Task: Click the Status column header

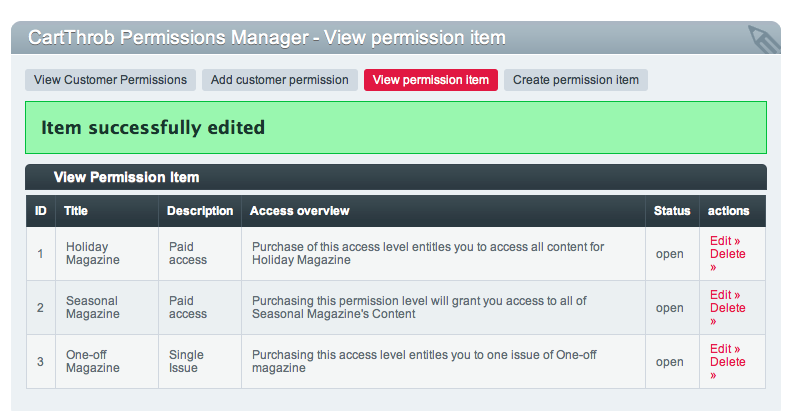Action: pos(672,211)
